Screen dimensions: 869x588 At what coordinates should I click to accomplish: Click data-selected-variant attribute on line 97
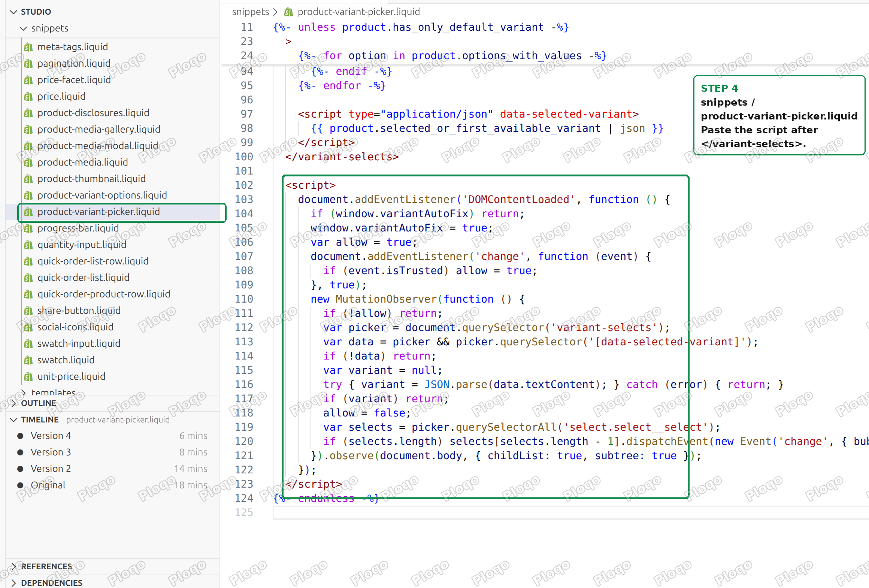tap(566, 114)
